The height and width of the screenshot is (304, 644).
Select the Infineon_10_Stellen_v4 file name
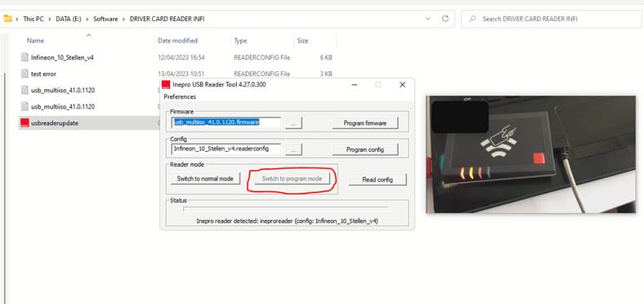[62, 57]
